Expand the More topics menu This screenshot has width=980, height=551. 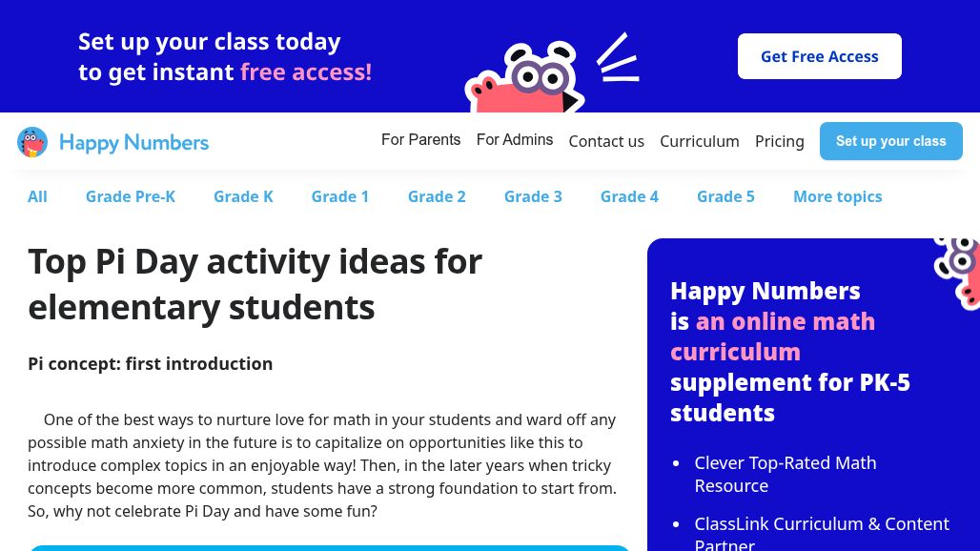tap(837, 196)
